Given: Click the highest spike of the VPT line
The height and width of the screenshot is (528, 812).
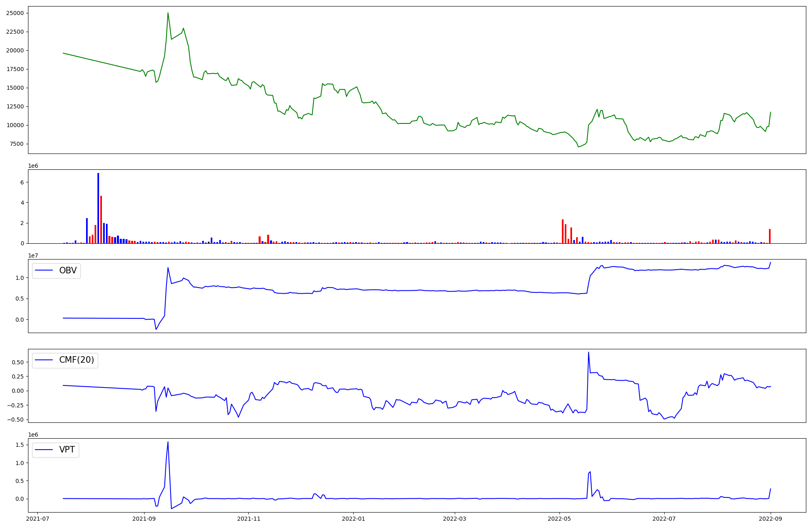Looking at the screenshot, I should click(x=168, y=442).
